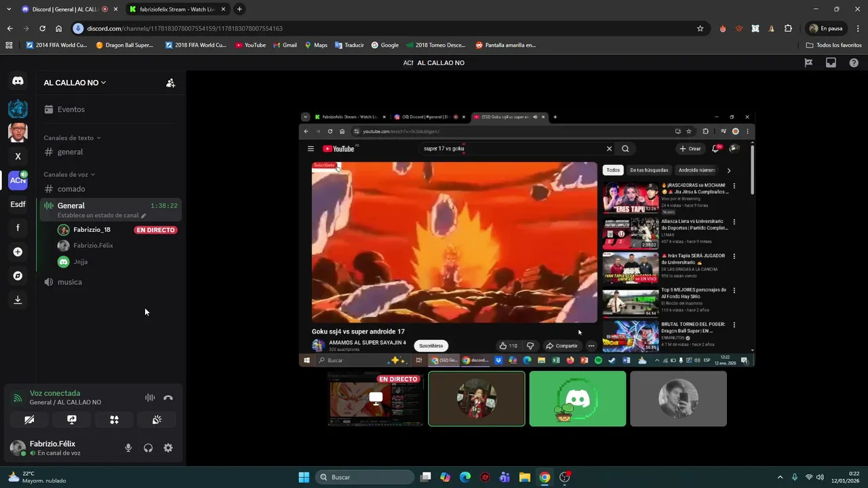
Task: Reload the Discord page
Action: coord(42,28)
